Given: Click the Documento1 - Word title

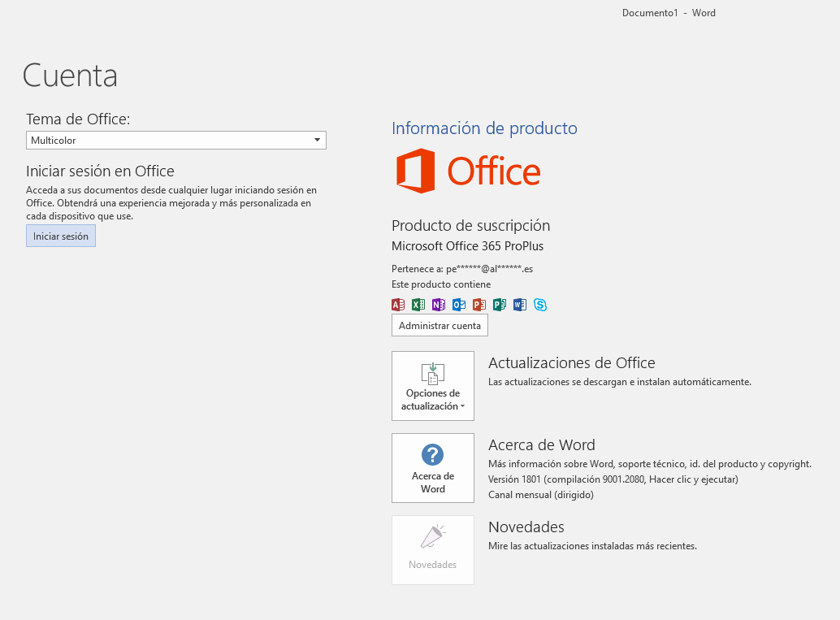Looking at the screenshot, I should pos(669,13).
